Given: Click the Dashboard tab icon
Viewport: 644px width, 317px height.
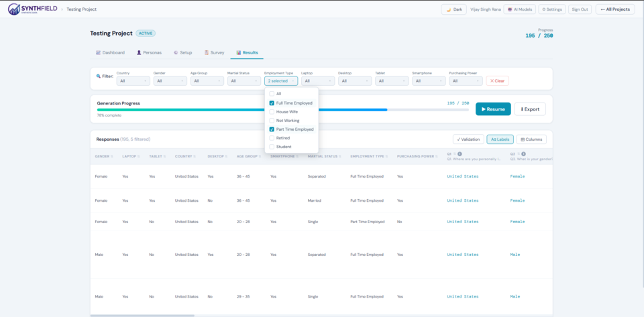Looking at the screenshot, I should 98,52.
